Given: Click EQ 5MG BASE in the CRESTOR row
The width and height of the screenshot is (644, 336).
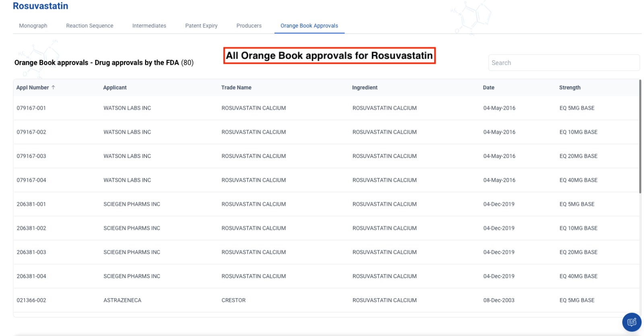Looking at the screenshot, I should tap(577, 300).
